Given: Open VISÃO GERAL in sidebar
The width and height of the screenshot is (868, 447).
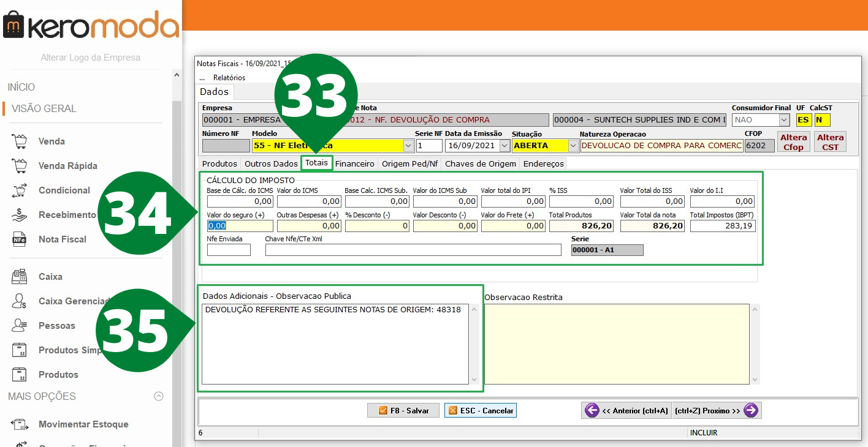Looking at the screenshot, I should click(x=44, y=108).
